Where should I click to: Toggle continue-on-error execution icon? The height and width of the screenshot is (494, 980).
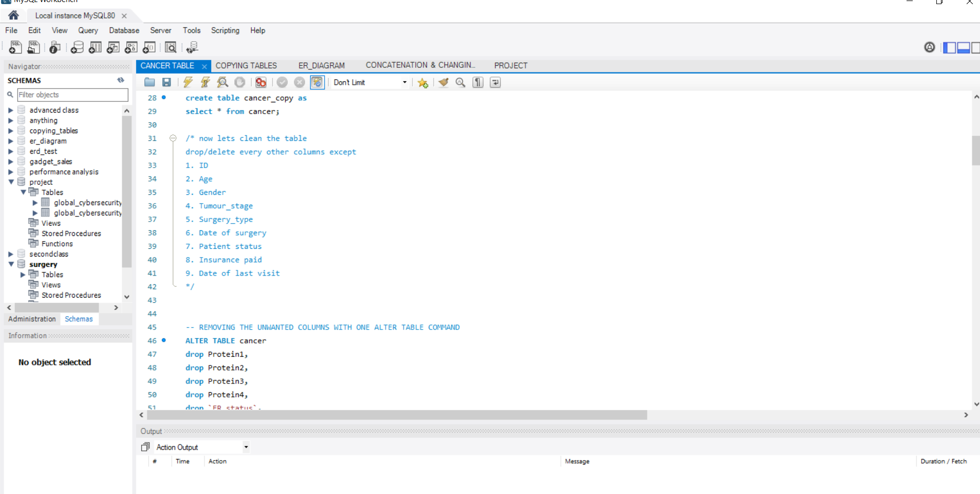tap(261, 82)
